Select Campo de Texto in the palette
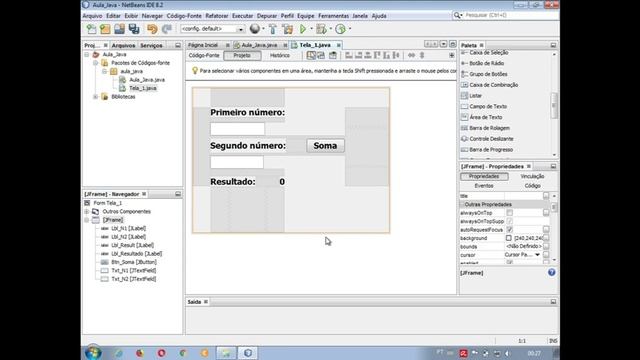This screenshot has height=360, width=640. point(488,106)
